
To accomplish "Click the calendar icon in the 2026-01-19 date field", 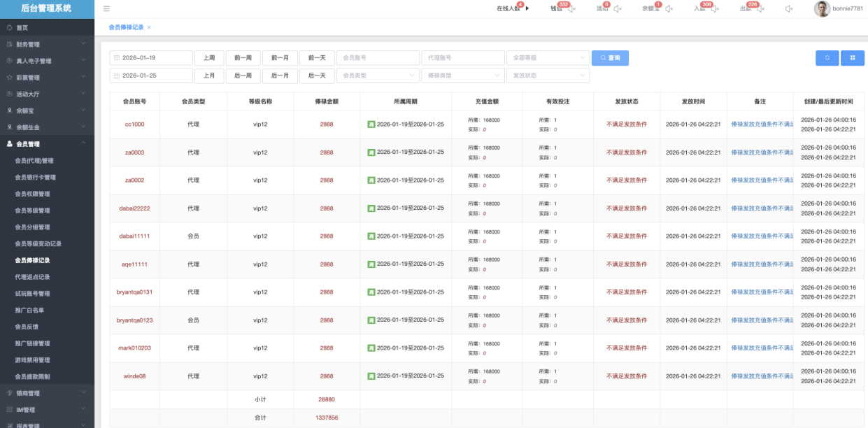I will [x=117, y=58].
